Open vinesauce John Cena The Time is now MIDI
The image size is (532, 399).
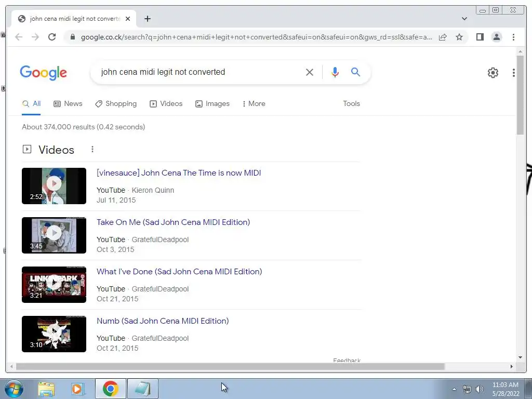[179, 172]
